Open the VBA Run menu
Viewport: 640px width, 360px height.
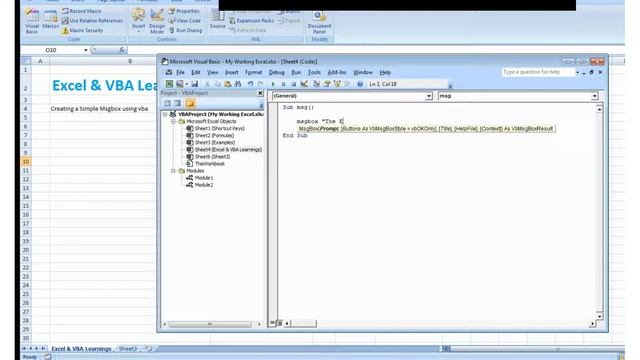[296, 72]
